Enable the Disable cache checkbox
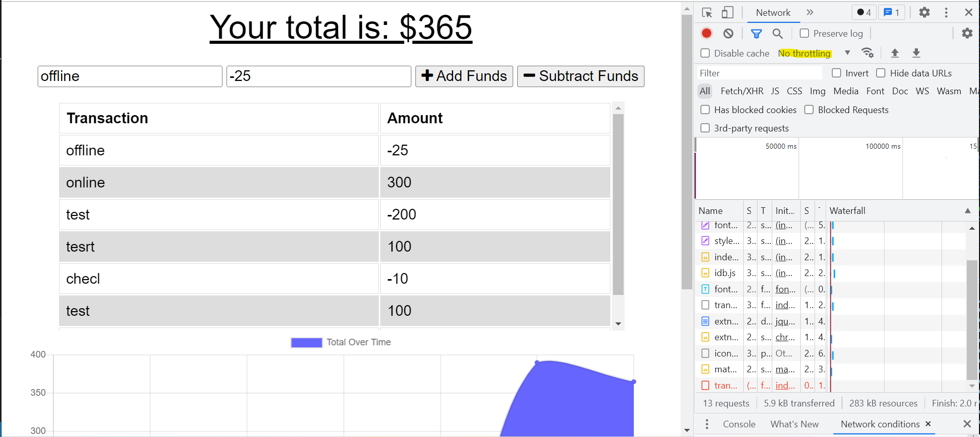The image size is (980, 437). click(x=705, y=53)
